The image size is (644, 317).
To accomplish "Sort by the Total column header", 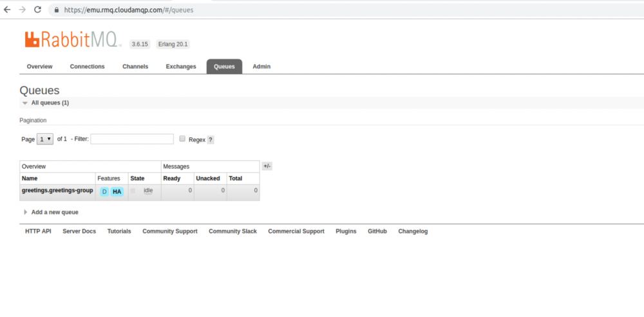I will [x=235, y=178].
